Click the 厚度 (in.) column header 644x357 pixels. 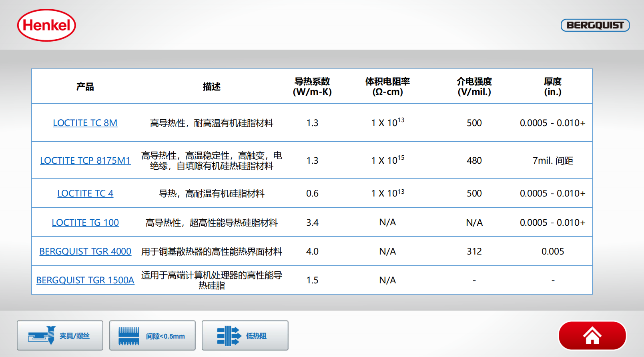[x=553, y=87]
